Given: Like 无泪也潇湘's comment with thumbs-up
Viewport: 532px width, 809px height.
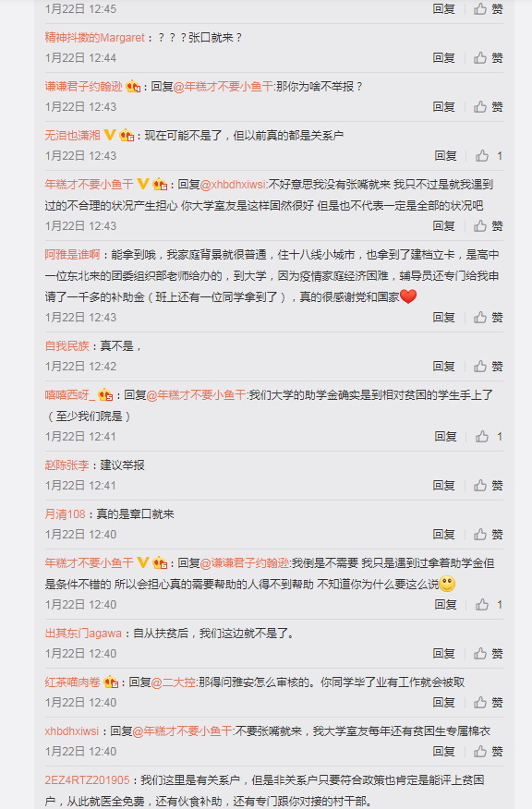Looking at the screenshot, I should point(489,156).
